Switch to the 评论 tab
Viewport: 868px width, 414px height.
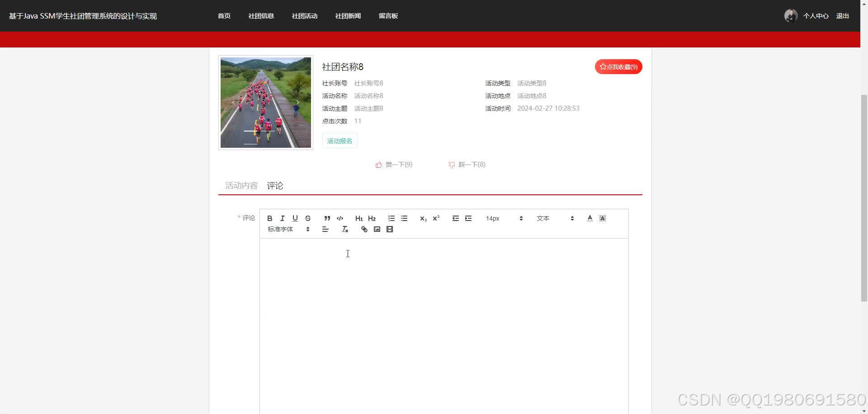pos(274,185)
